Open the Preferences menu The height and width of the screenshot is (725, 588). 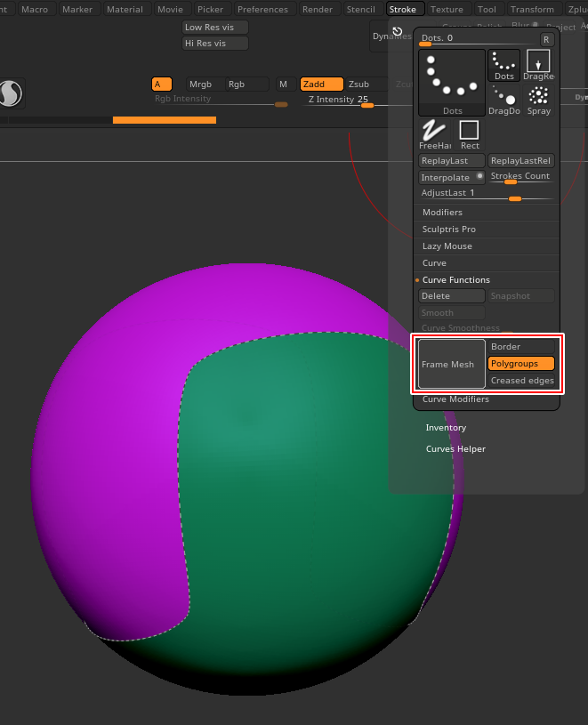(x=262, y=10)
